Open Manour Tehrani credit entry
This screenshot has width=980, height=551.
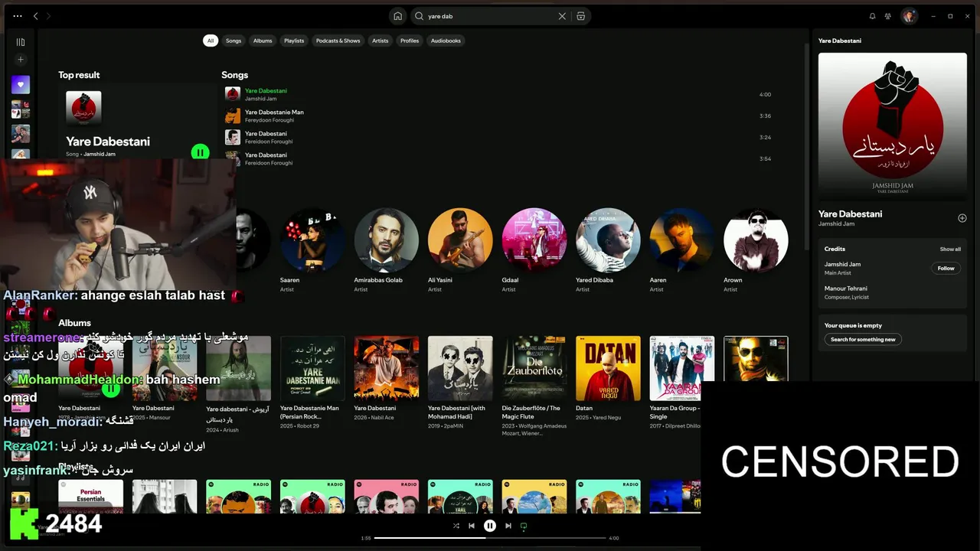(845, 292)
